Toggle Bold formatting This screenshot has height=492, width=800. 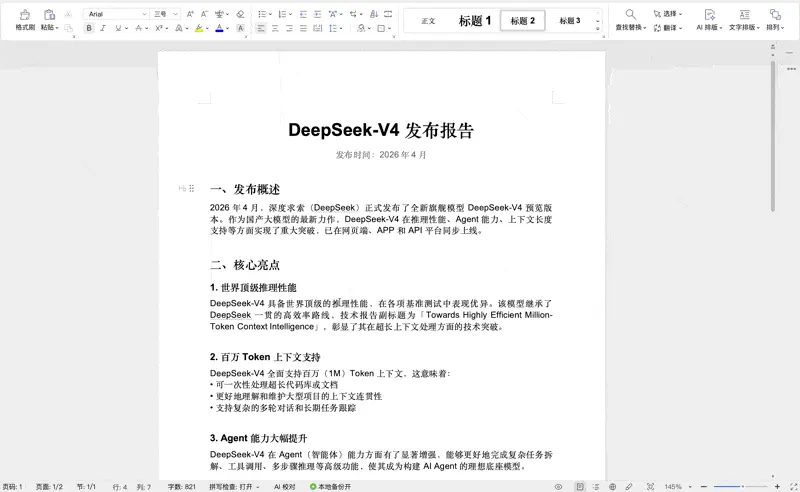tap(89, 28)
